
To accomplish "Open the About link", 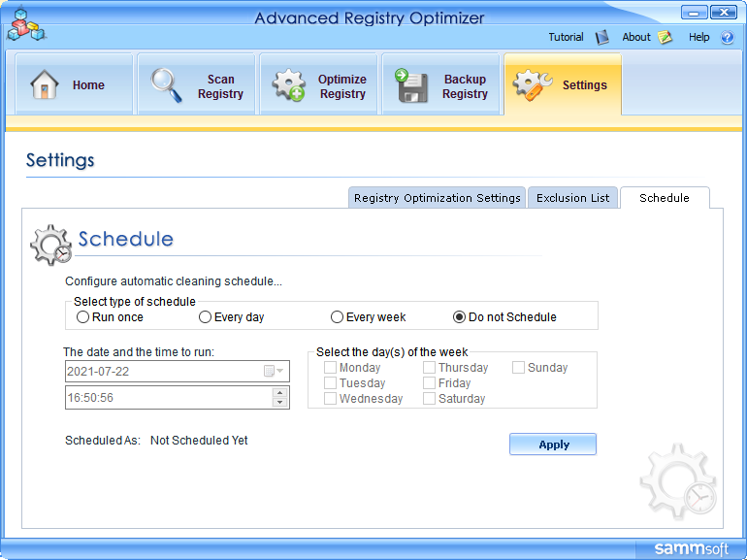I will [636, 37].
